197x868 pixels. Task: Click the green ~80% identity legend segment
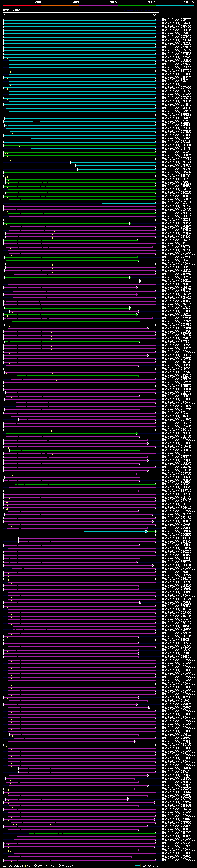point(137,6)
